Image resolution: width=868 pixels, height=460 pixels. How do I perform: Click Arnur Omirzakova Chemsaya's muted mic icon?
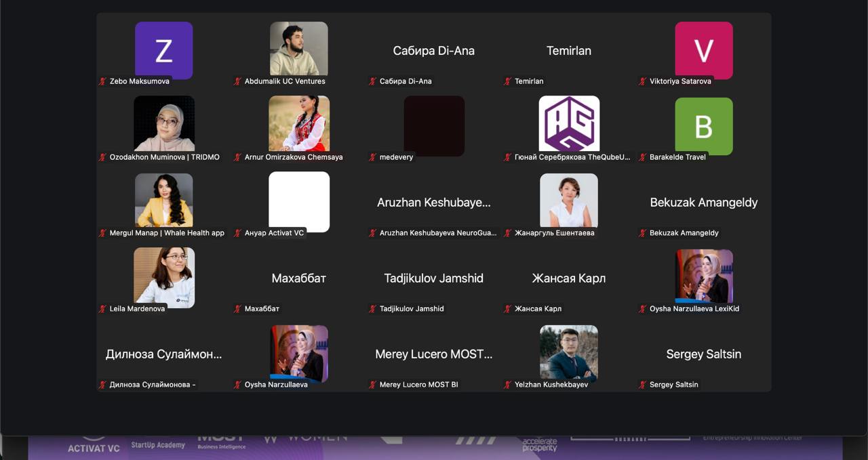238,157
